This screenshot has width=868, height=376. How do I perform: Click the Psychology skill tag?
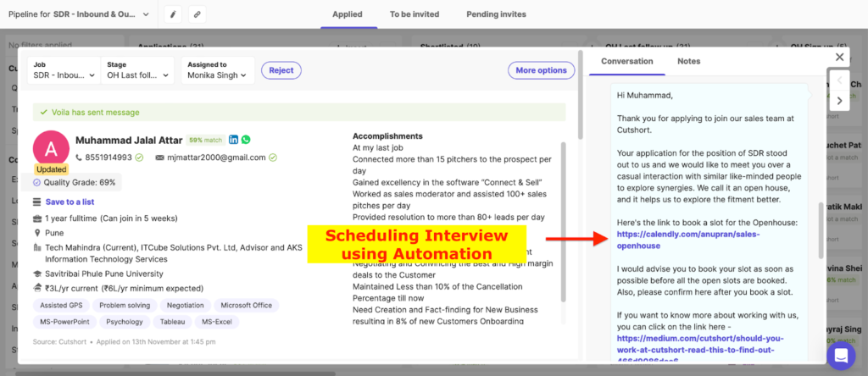tap(125, 321)
